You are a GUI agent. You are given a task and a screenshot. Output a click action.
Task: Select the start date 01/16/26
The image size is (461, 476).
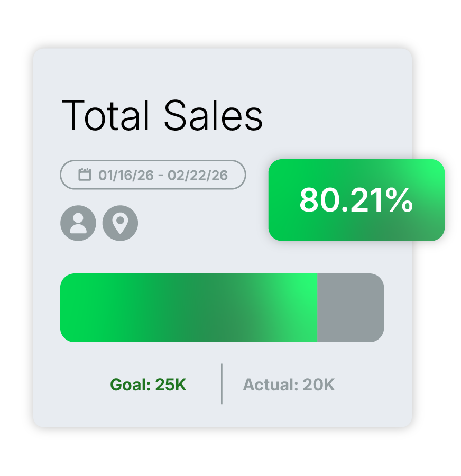[125, 175]
